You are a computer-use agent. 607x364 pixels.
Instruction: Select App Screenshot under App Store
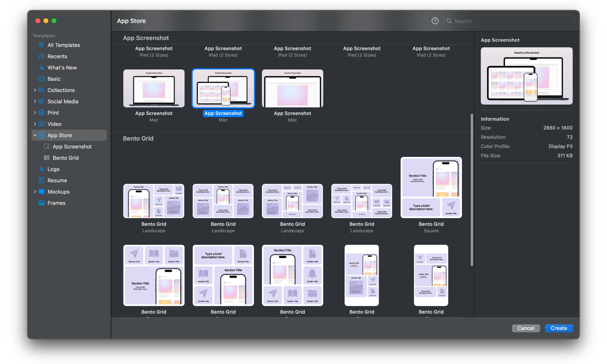pos(72,147)
